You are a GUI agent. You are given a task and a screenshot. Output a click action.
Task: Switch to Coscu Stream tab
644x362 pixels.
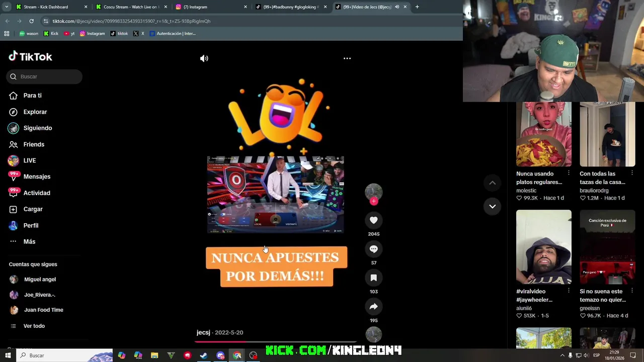(131, 7)
